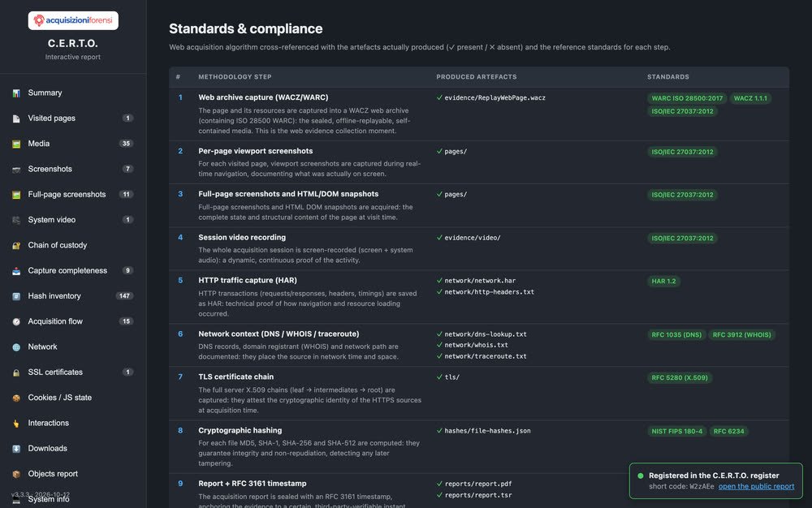This screenshot has width=812, height=508.
Task: Click network/http-headers.txt artefact path
Action: (x=489, y=292)
